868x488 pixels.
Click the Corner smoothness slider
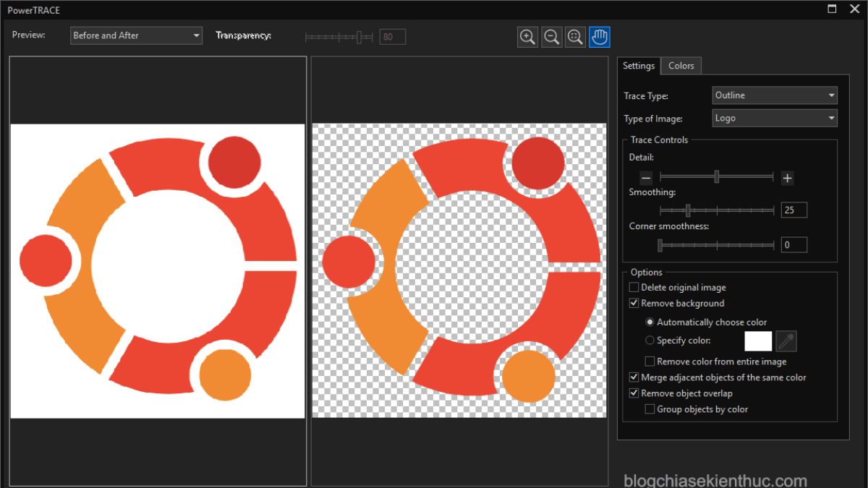point(717,245)
